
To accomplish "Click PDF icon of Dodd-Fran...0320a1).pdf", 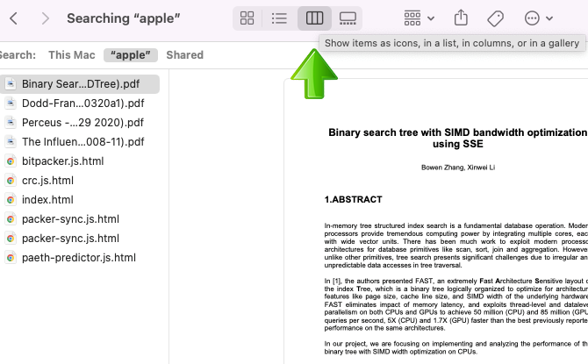I will coord(11,103).
